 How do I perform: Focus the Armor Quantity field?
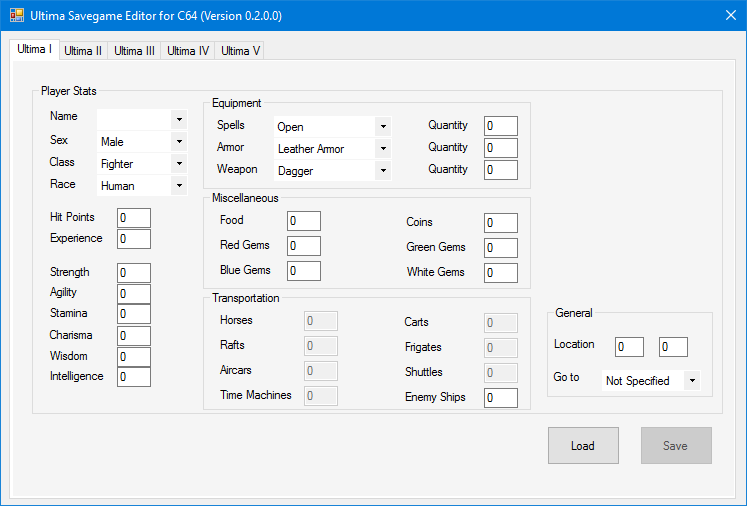pos(501,148)
